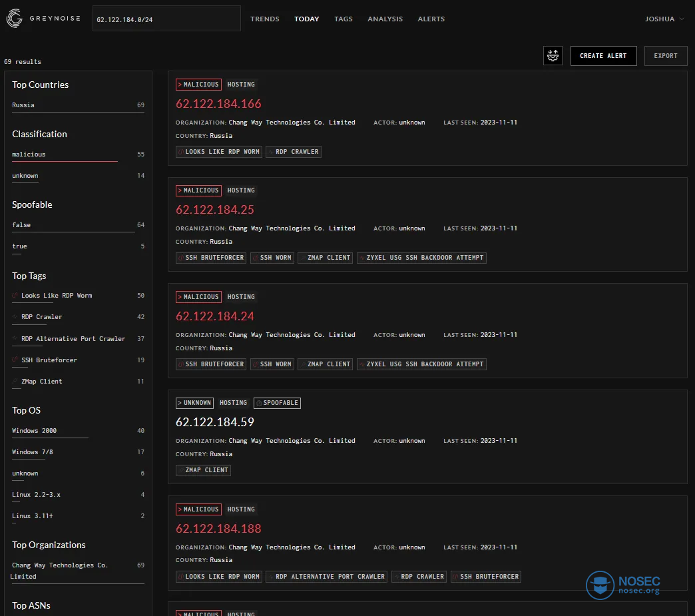This screenshot has height=616, width=695.
Task: Filter by RDP Alternative Port Crawler in Top Tags
Action: tap(78, 339)
